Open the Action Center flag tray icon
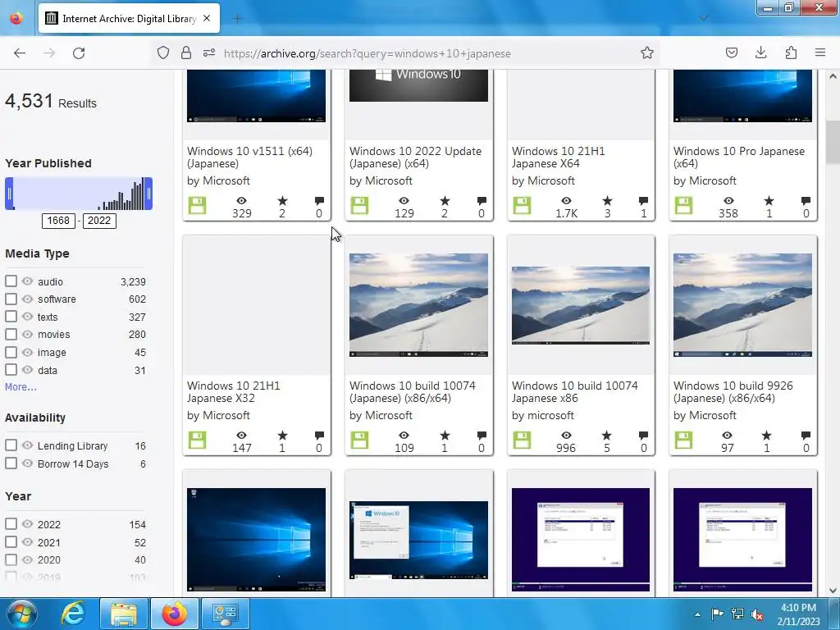Screen dimensions: 840x630 [x=717, y=614]
